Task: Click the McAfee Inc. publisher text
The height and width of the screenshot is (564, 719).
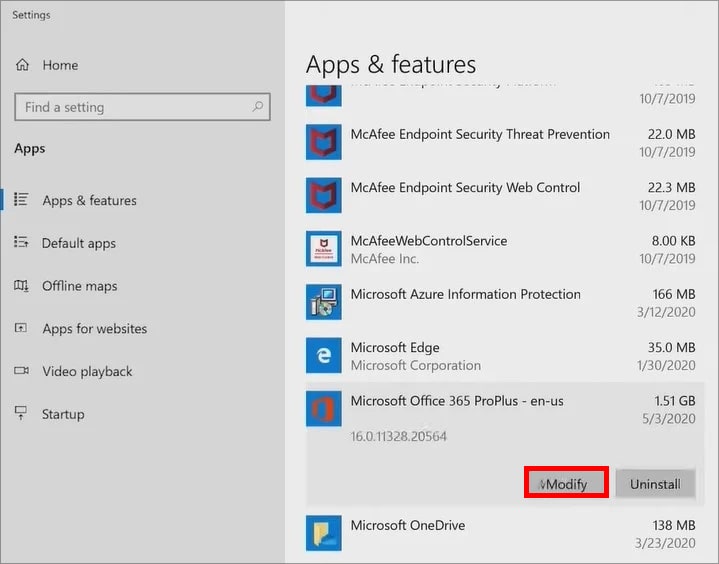Action: point(385,259)
